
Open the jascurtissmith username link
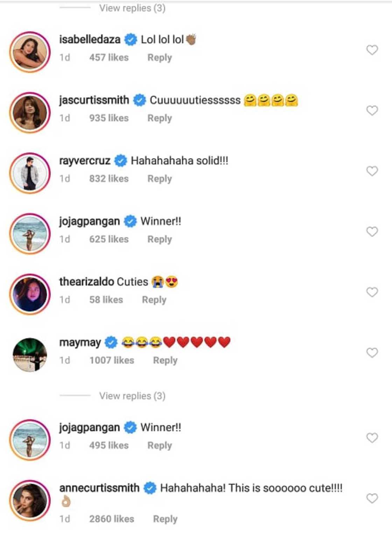pyautogui.click(x=94, y=100)
